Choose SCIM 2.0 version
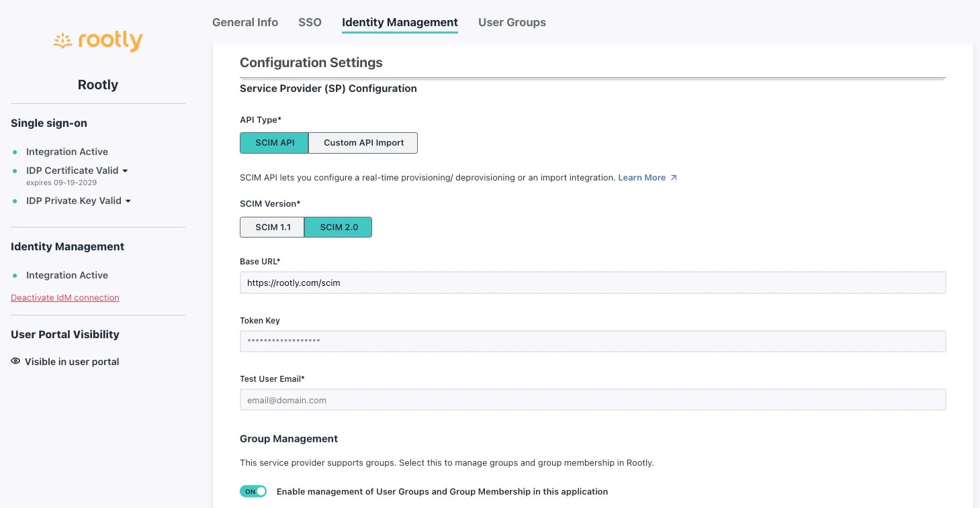 [x=339, y=227]
